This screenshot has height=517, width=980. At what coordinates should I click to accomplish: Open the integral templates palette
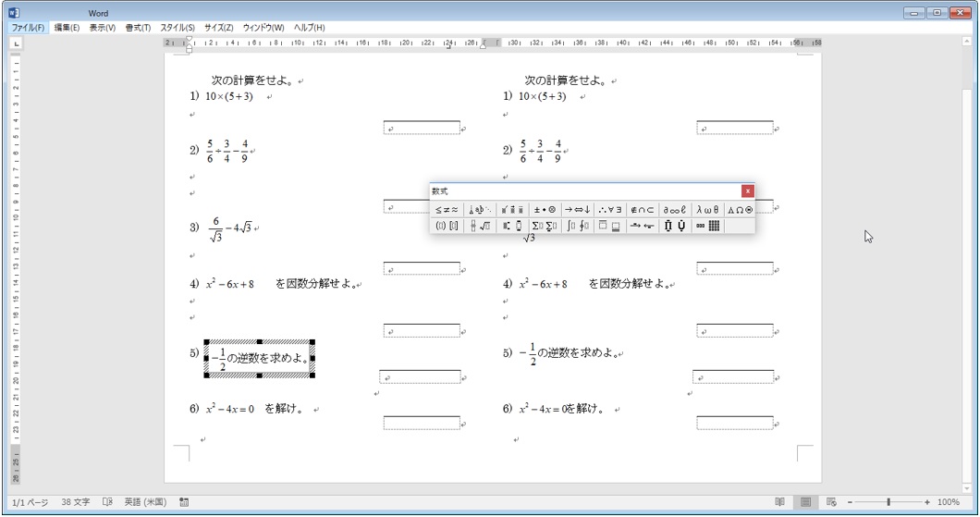click(577, 227)
